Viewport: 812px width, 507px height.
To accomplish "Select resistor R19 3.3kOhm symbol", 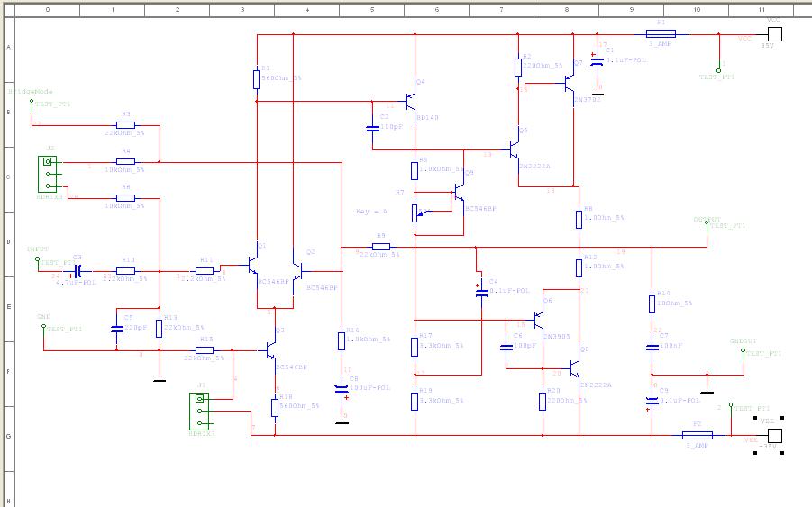I will click(x=415, y=402).
